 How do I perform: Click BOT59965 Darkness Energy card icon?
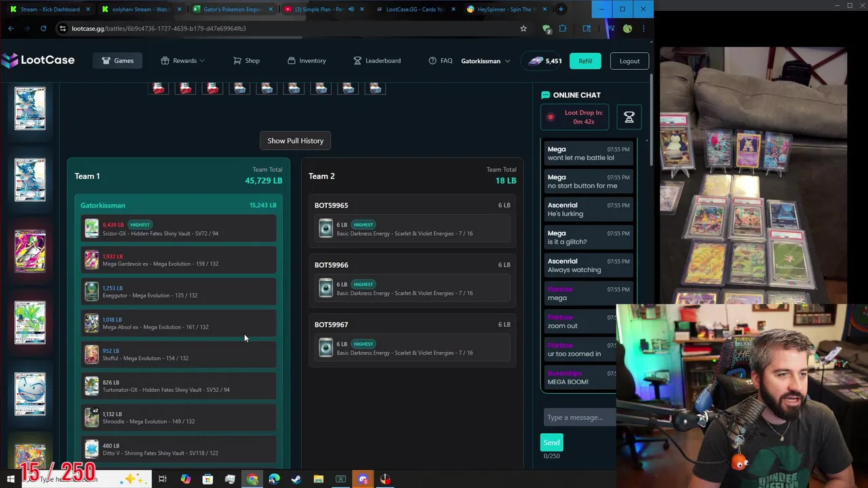coord(325,228)
